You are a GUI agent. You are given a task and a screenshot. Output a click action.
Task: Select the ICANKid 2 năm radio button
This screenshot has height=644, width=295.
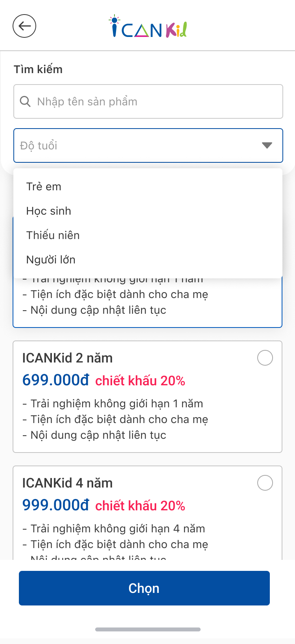(x=265, y=358)
